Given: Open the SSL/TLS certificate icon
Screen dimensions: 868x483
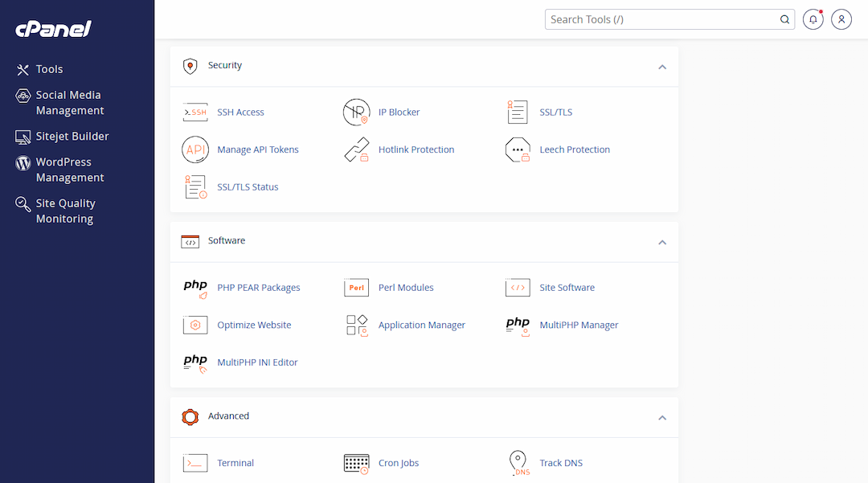Looking at the screenshot, I should [518, 113].
